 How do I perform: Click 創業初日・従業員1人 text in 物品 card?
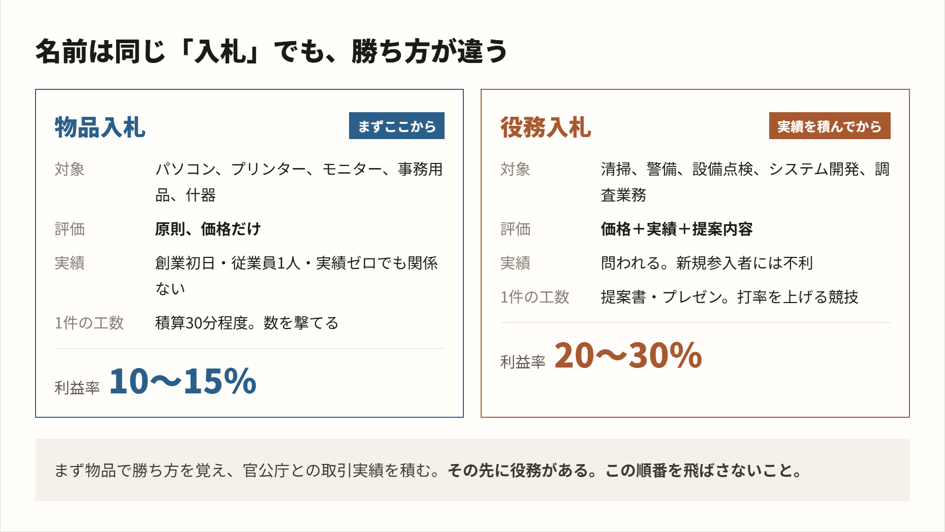(228, 263)
